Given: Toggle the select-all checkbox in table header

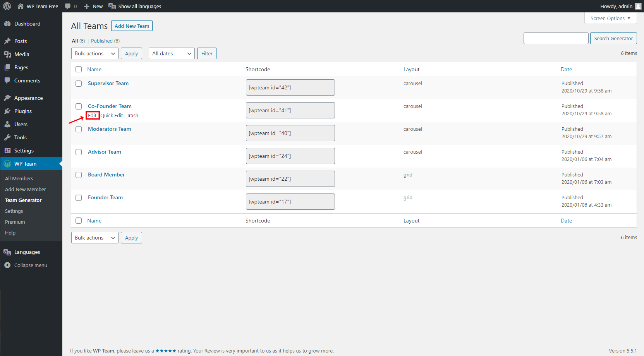Looking at the screenshot, I should 79,69.
